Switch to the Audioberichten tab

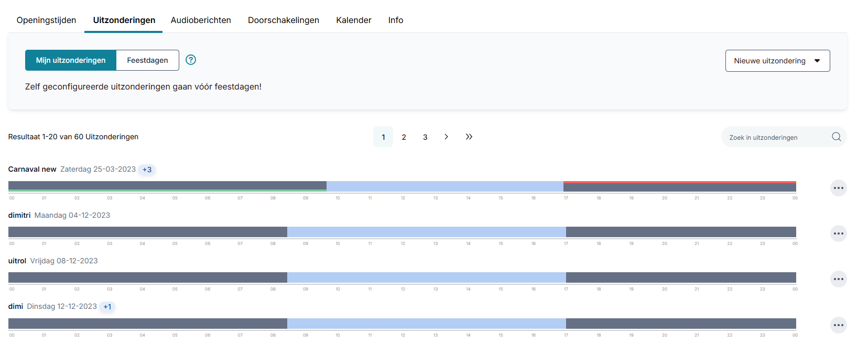[x=201, y=20]
